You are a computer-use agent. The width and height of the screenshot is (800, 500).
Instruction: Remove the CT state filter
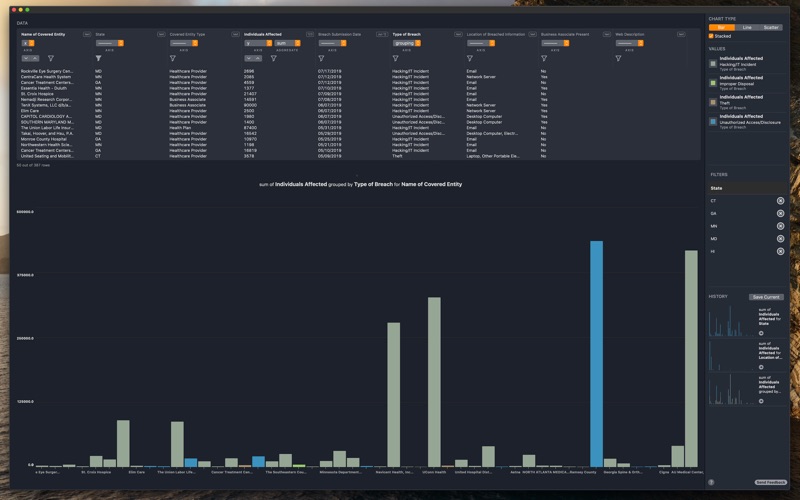(x=780, y=201)
